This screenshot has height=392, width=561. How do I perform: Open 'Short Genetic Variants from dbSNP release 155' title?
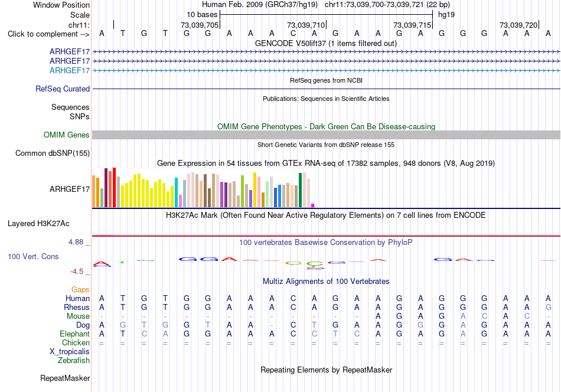point(326,145)
